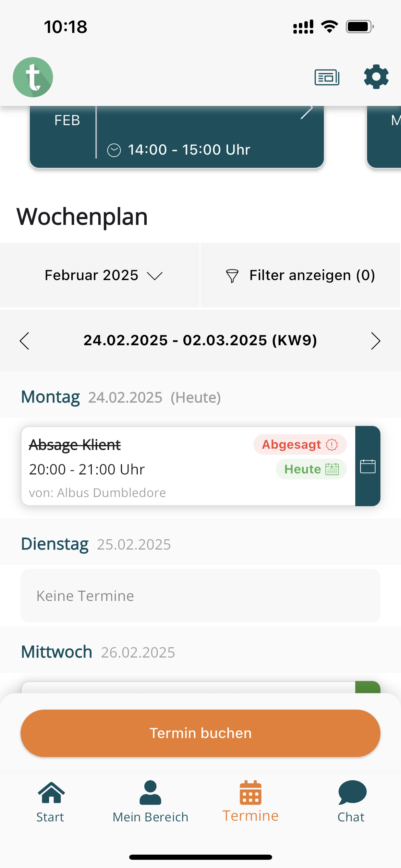The width and height of the screenshot is (401, 868).
Task: Switch to the Start tab
Action: pyautogui.click(x=51, y=801)
